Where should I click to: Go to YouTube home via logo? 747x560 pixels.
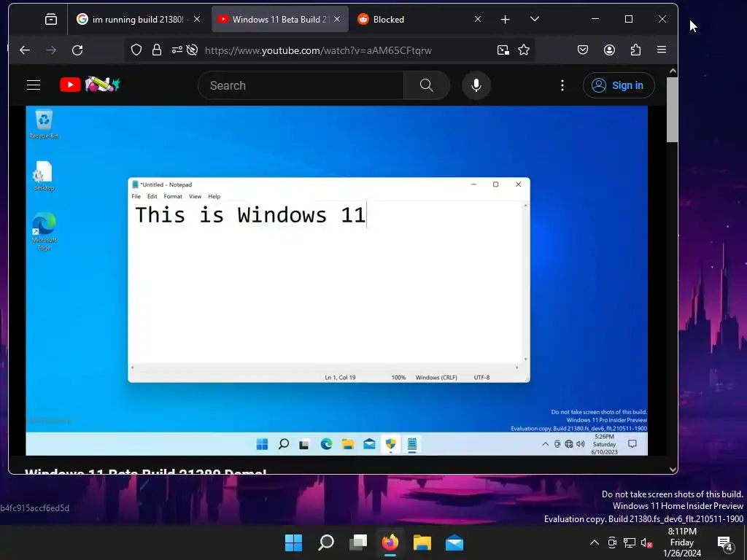point(90,85)
